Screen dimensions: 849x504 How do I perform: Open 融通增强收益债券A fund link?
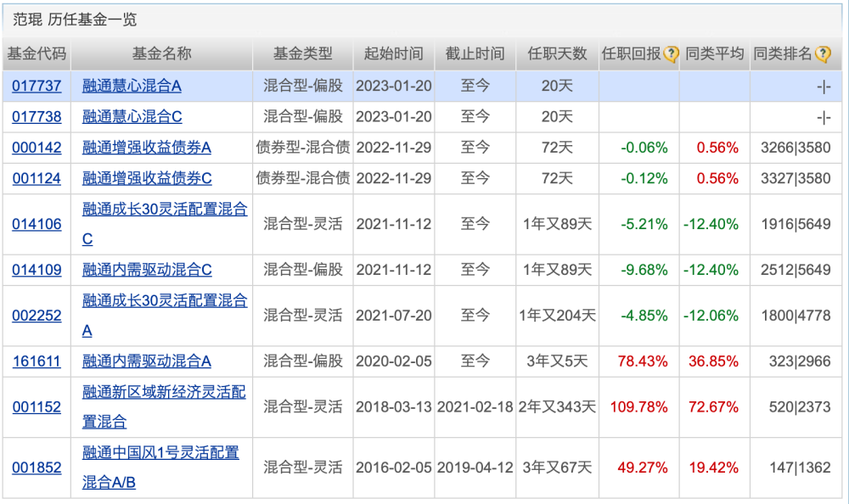[146, 148]
